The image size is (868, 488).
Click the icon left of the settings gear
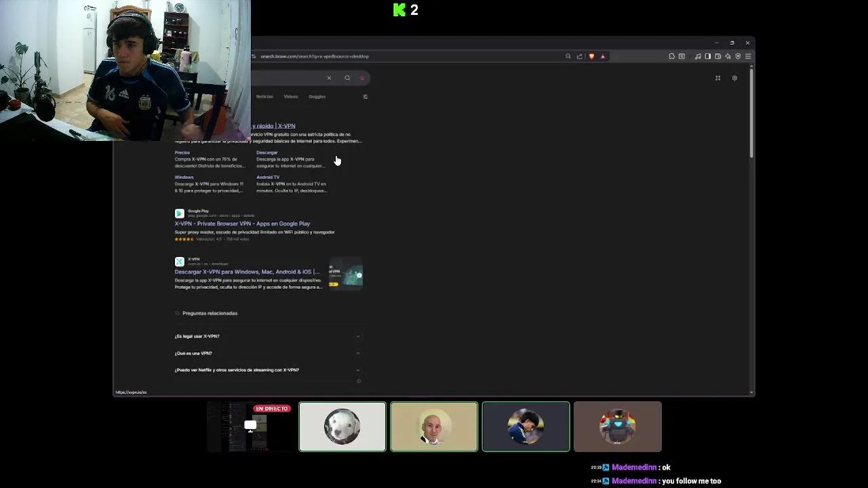(x=717, y=78)
